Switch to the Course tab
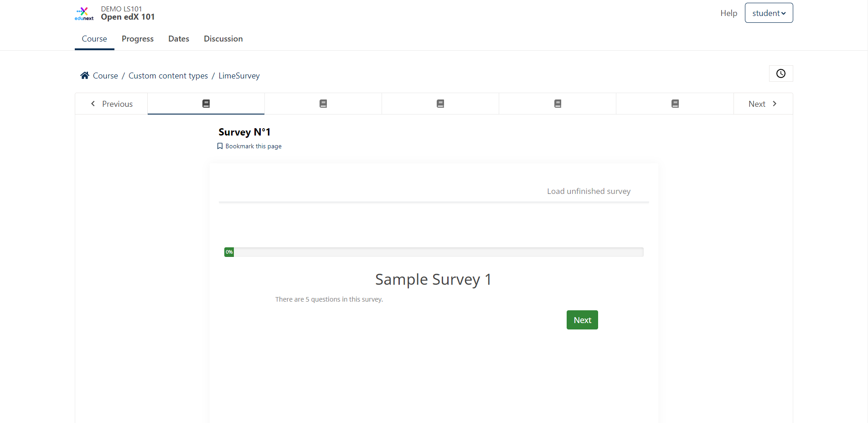 94,39
